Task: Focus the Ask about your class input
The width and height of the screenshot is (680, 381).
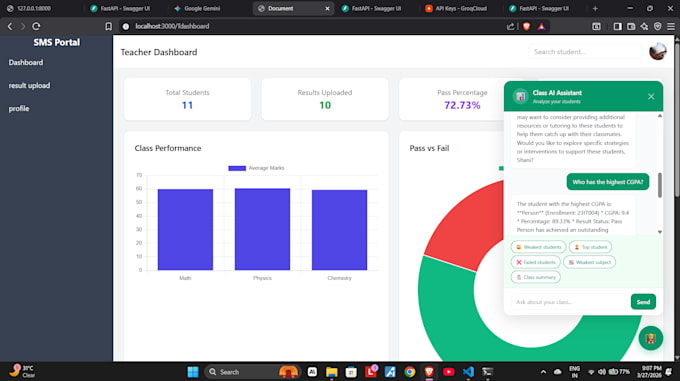Action: pos(569,302)
